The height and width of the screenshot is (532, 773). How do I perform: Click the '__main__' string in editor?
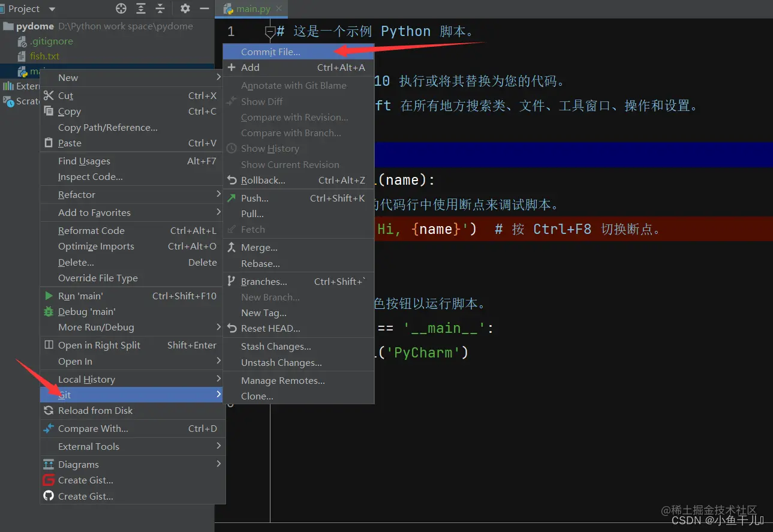[444, 328]
